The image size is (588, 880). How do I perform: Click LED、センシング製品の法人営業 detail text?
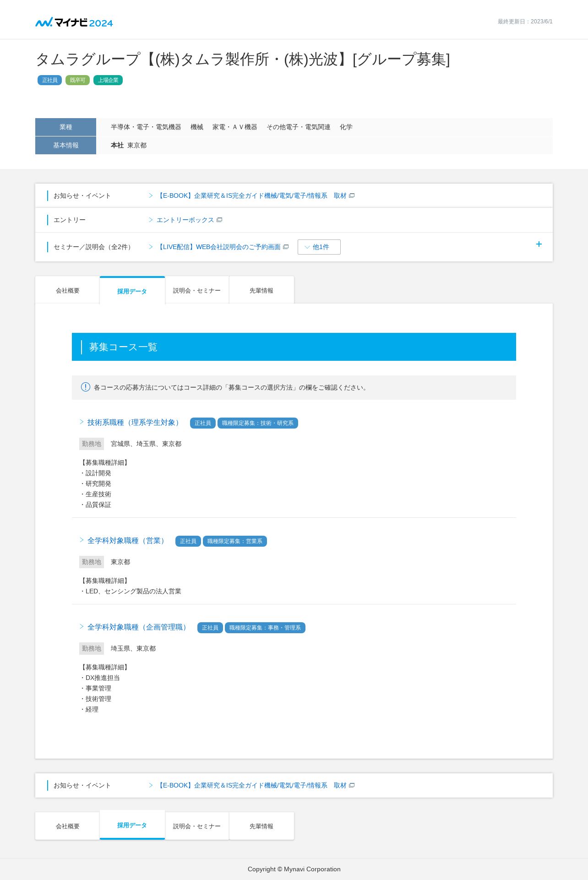(x=133, y=591)
